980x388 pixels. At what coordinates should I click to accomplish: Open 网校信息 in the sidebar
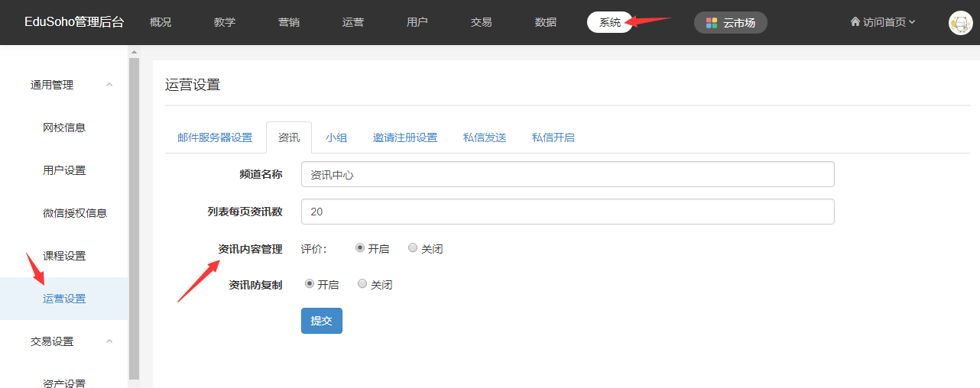64,128
